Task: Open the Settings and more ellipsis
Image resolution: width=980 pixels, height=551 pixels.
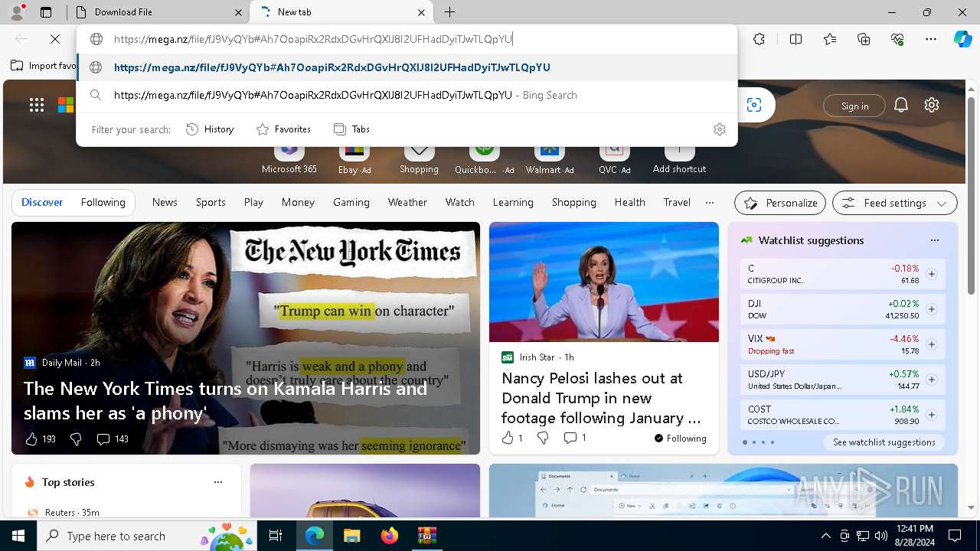Action: coord(931,39)
